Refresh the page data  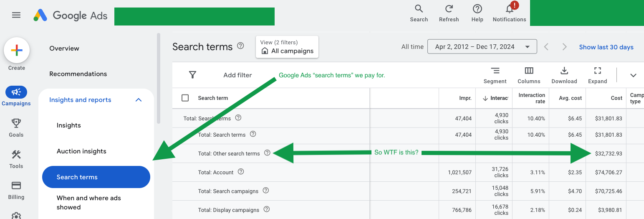(449, 13)
